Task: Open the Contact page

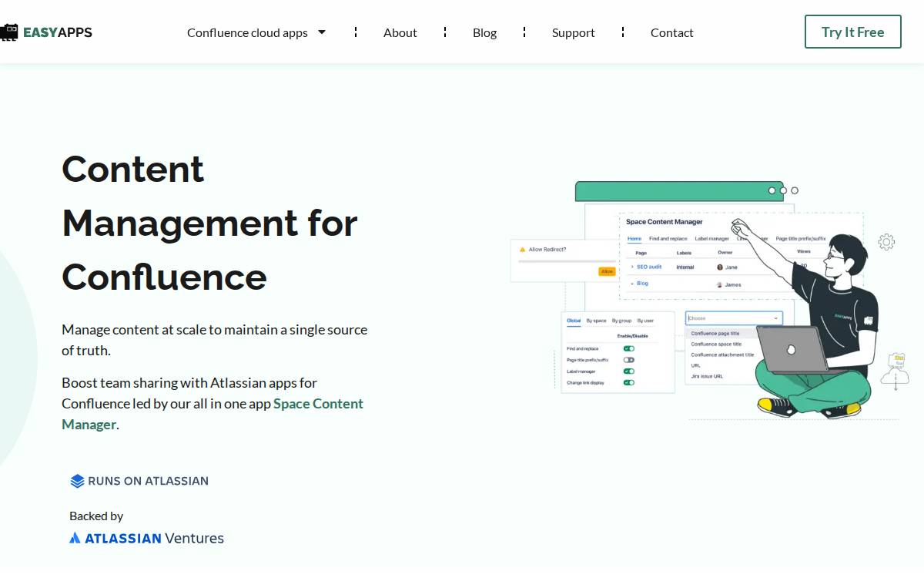Action: (x=672, y=32)
